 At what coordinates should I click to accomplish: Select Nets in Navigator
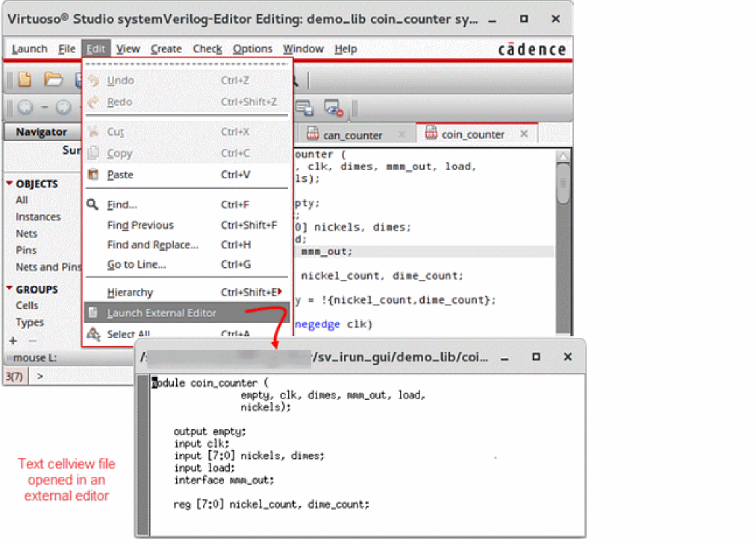click(27, 234)
